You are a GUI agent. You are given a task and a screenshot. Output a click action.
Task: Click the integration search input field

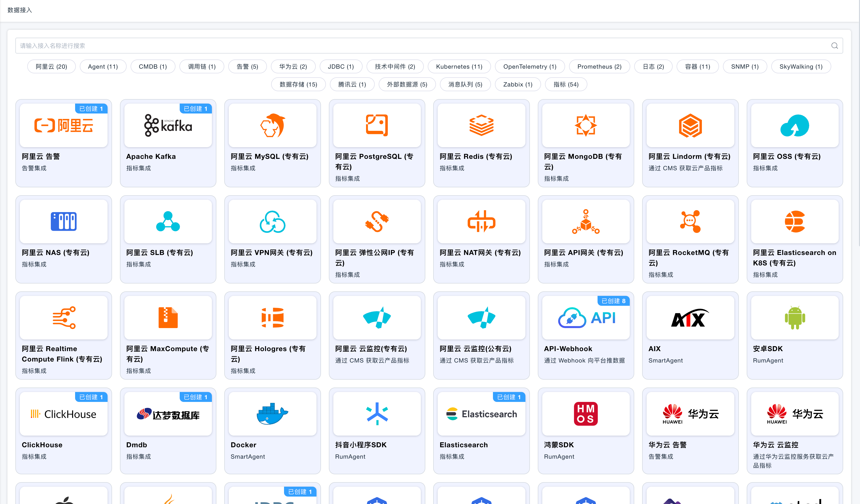(409, 45)
